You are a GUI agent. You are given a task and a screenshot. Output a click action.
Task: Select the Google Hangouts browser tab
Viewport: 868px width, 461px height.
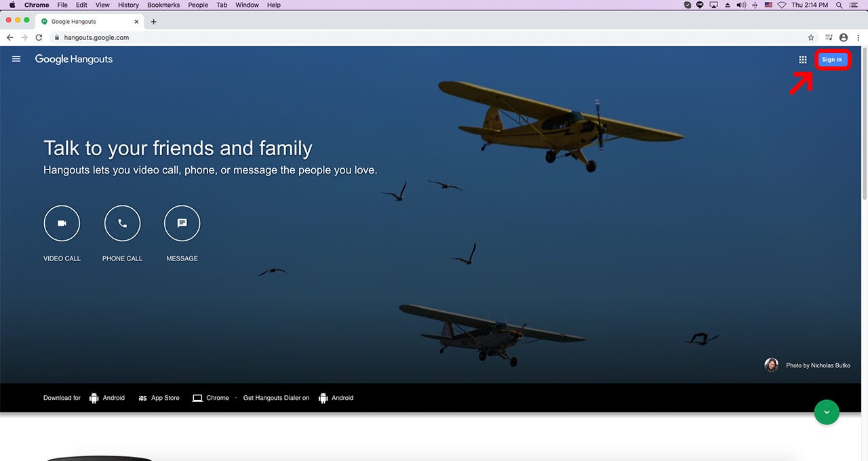(x=90, y=22)
